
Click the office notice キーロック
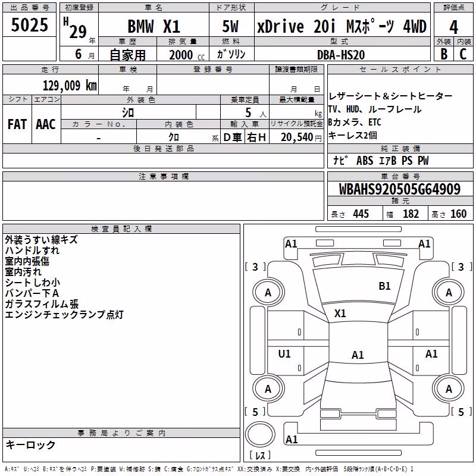point(30,444)
